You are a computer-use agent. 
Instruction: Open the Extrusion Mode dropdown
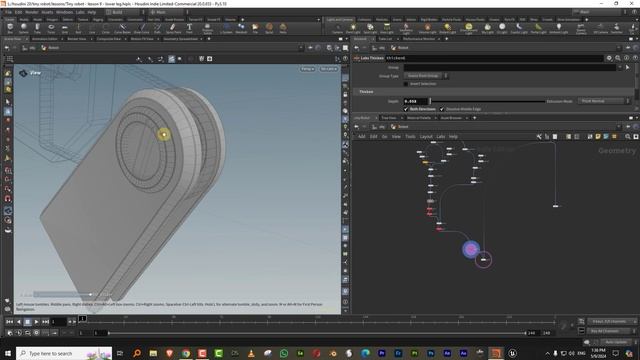[604, 101]
